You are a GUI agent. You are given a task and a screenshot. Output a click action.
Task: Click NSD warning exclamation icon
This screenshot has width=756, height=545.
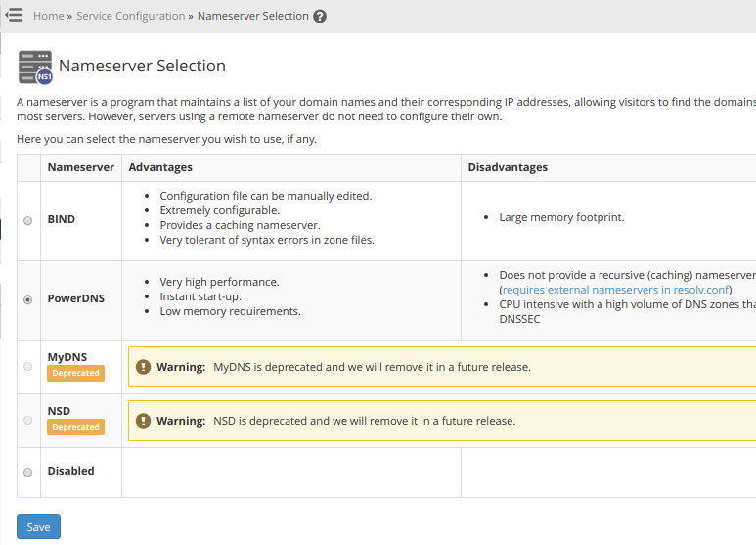[x=143, y=421]
